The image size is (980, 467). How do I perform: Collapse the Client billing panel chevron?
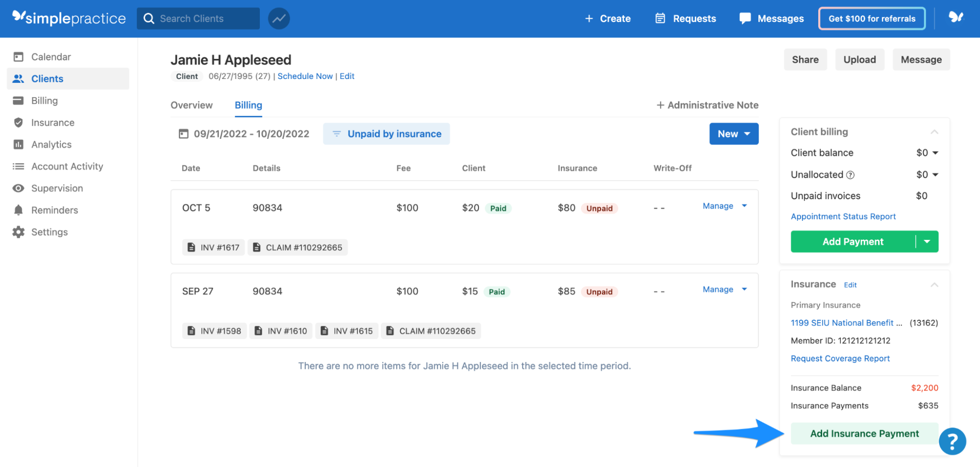[935, 131]
